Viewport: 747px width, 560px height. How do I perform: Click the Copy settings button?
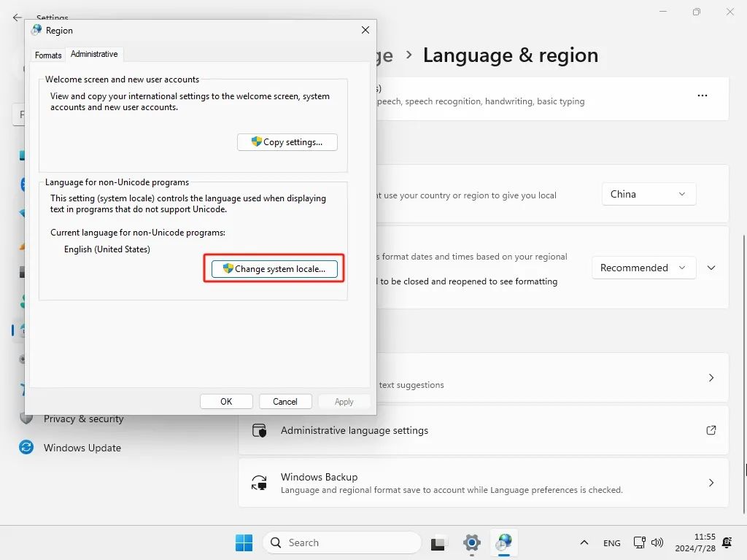pos(287,142)
